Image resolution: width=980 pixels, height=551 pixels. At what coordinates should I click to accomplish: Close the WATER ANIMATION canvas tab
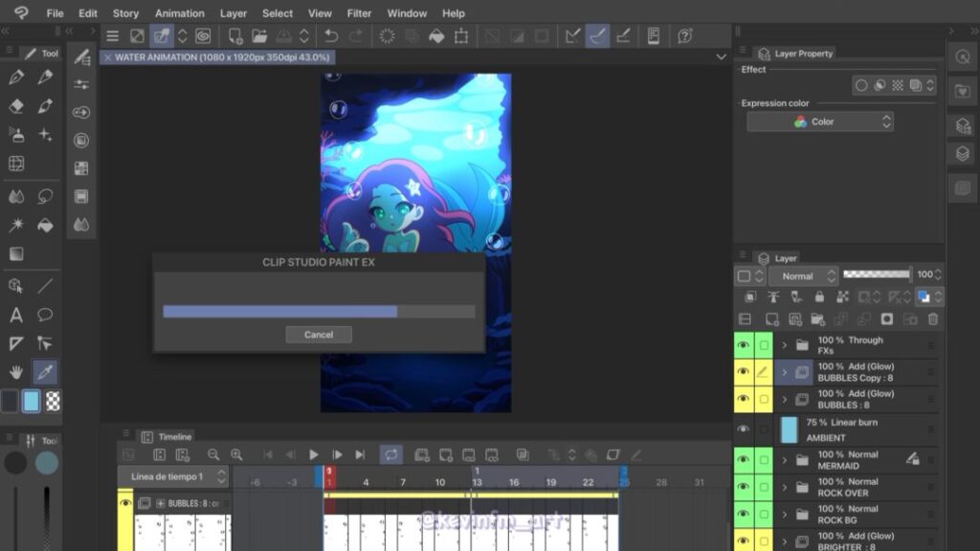coord(107,57)
